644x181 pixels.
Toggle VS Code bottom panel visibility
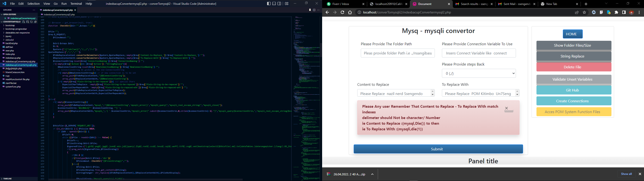274,4
